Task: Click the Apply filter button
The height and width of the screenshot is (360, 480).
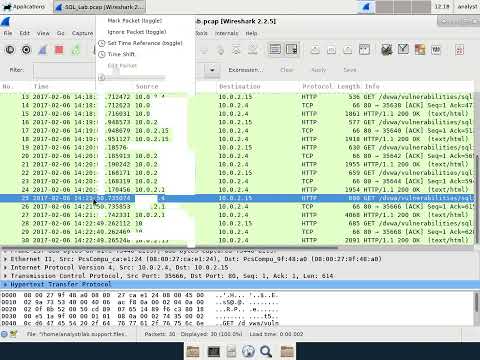Action: coord(318,70)
